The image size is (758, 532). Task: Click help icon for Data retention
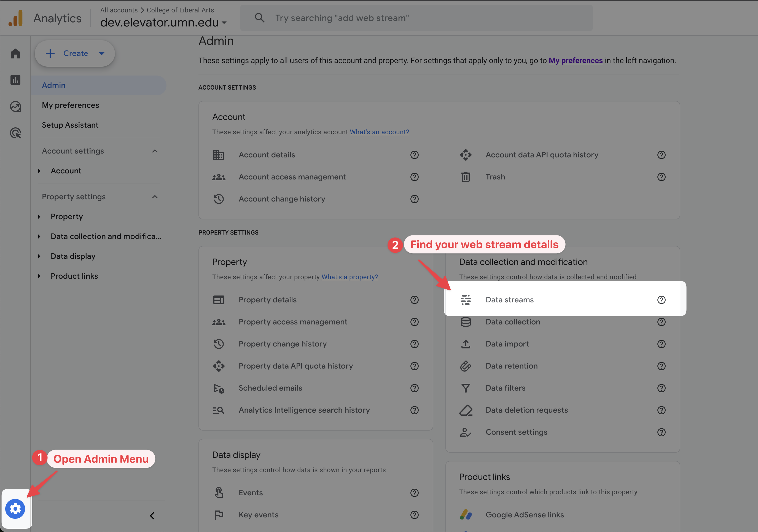click(661, 366)
